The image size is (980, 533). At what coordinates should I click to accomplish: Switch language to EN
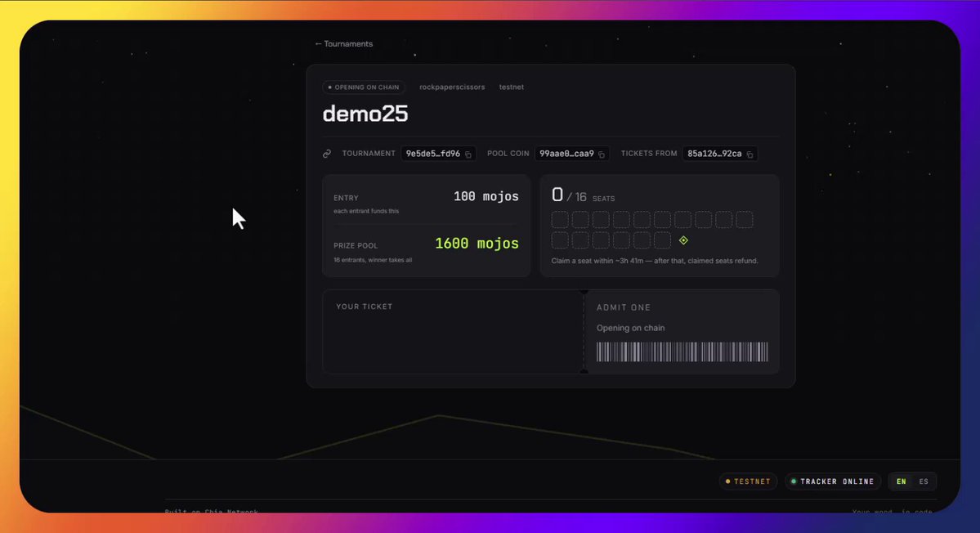(x=902, y=481)
